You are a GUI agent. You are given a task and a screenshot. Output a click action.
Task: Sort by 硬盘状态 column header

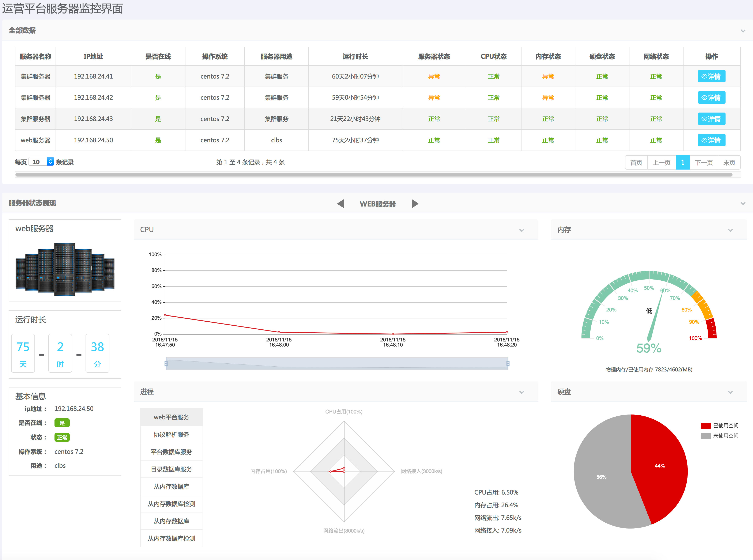pos(602,57)
